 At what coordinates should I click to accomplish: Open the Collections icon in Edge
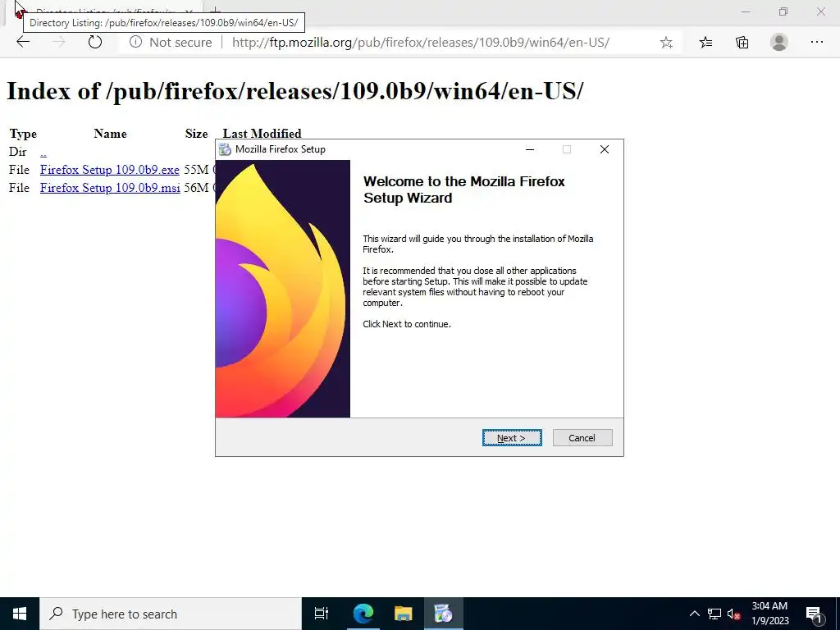[x=742, y=43]
